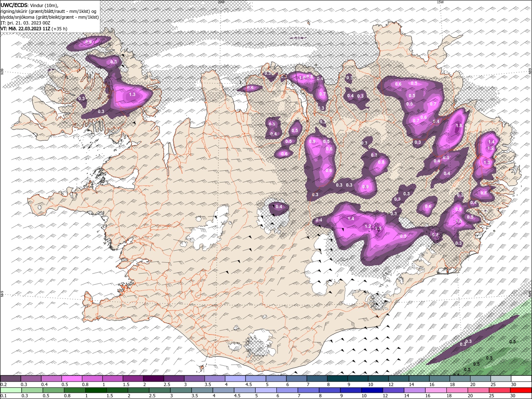Viewport: 532px width, 399px height.
Task: Select the white swatch ending the snow legend
Action: pyautogui.click(x=521, y=379)
